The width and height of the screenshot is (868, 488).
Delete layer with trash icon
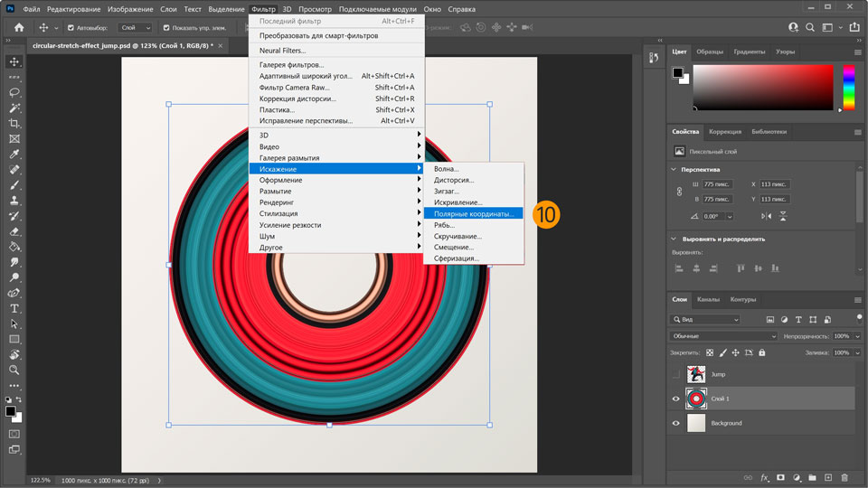tap(844, 477)
